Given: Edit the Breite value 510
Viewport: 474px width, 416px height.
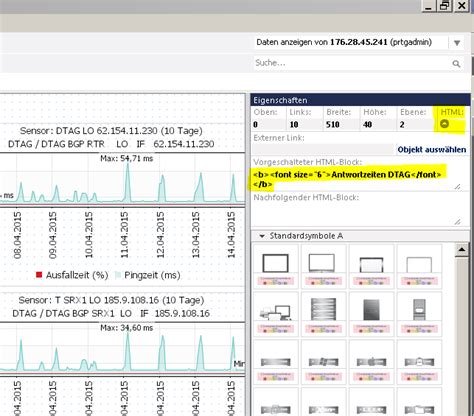Looking at the screenshot, I should [x=341, y=124].
